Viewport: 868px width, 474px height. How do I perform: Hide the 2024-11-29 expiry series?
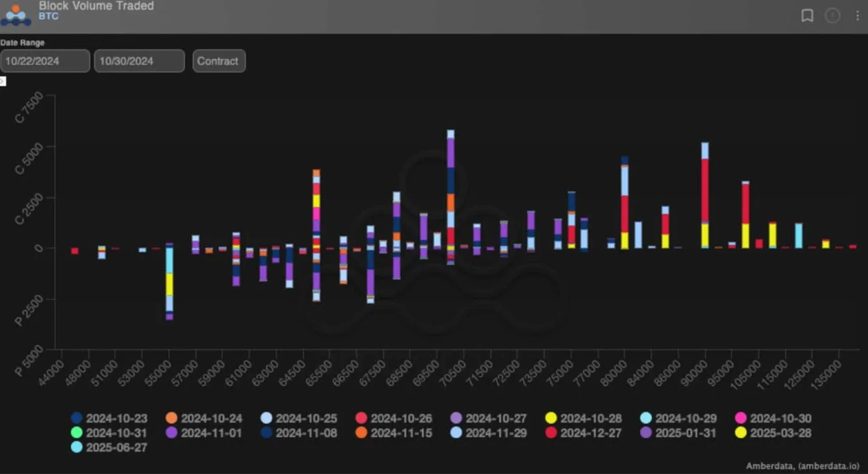(489, 433)
